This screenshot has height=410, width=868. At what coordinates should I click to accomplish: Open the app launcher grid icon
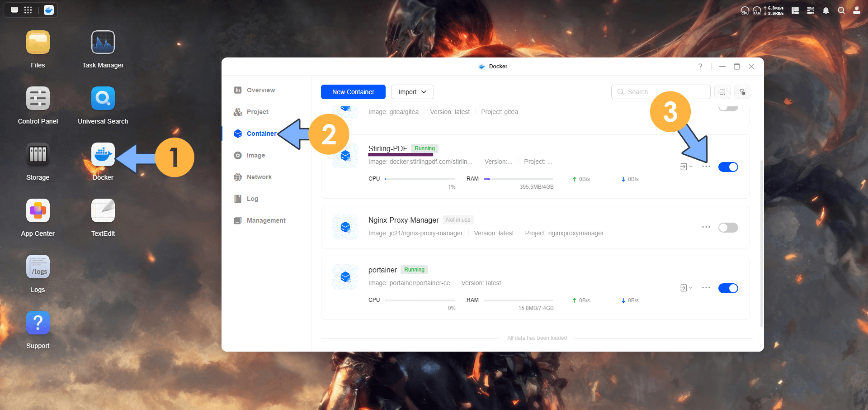pyautogui.click(x=28, y=10)
